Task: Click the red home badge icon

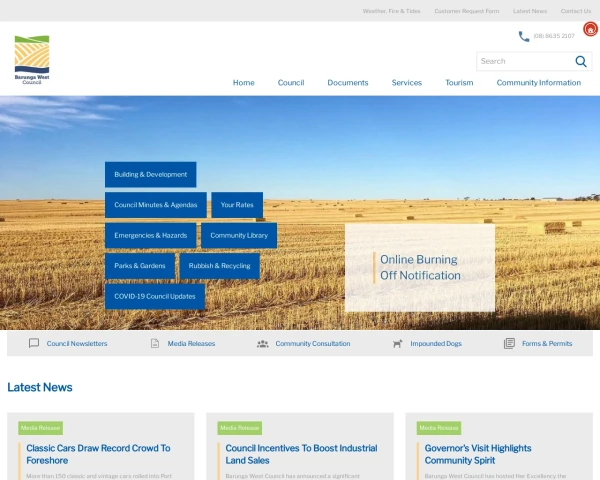Action: click(590, 29)
